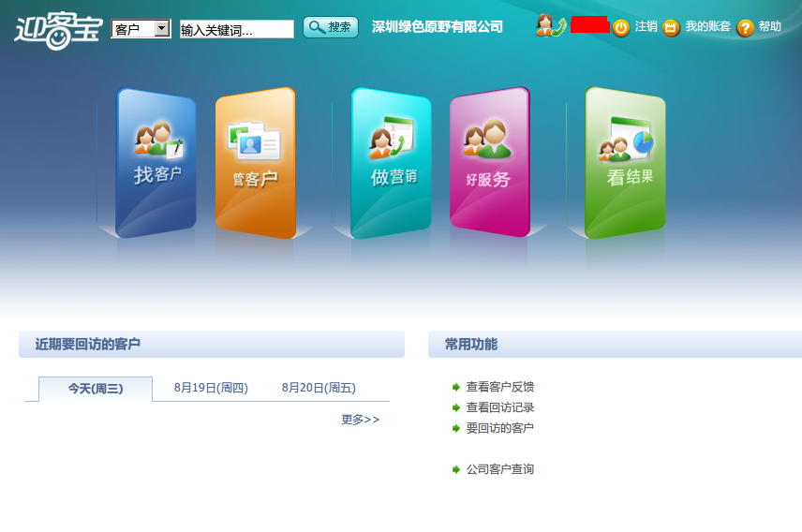Screen dimensions: 802x532
Task: Open the 更多>> link
Action: [x=361, y=420]
